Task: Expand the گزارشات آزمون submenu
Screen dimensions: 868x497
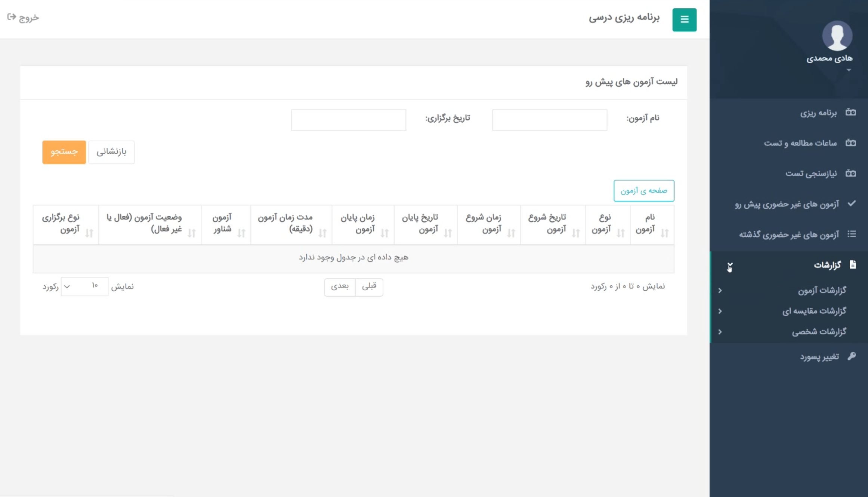Action: pyautogui.click(x=822, y=291)
